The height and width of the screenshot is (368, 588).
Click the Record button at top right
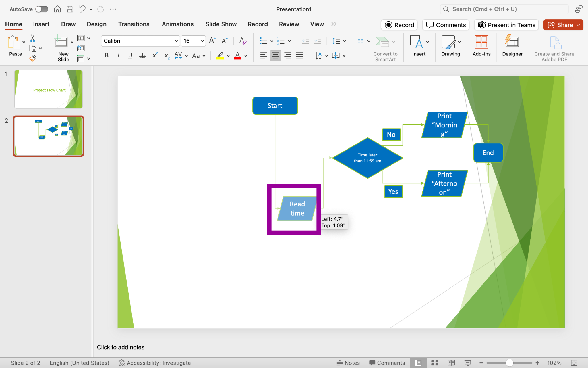pos(399,25)
